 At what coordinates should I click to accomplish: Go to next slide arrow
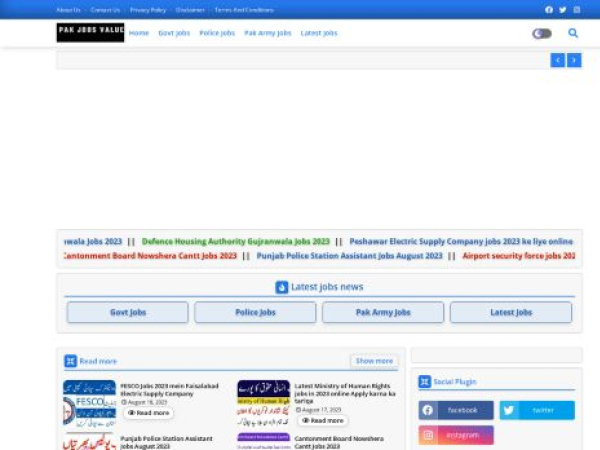(573, 60)
